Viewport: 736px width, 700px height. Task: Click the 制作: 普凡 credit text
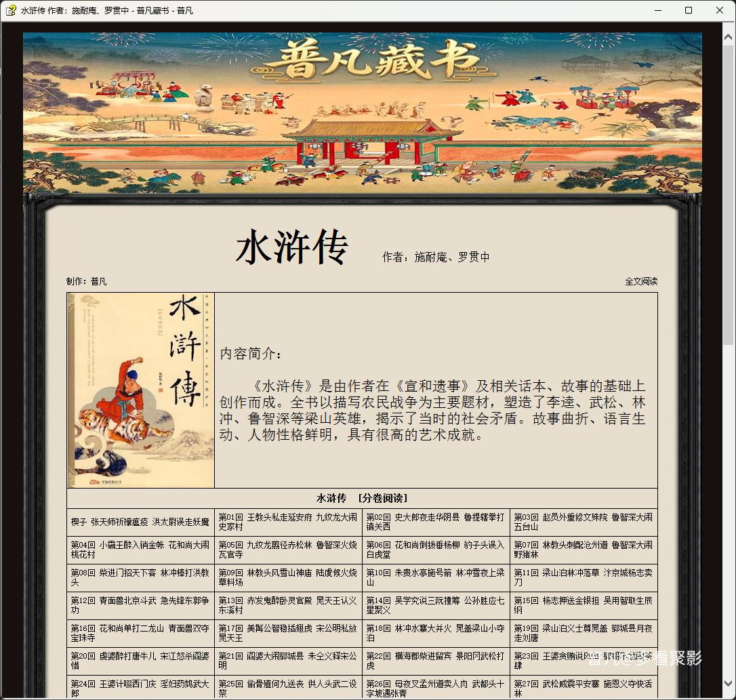(x=86, y=281)
